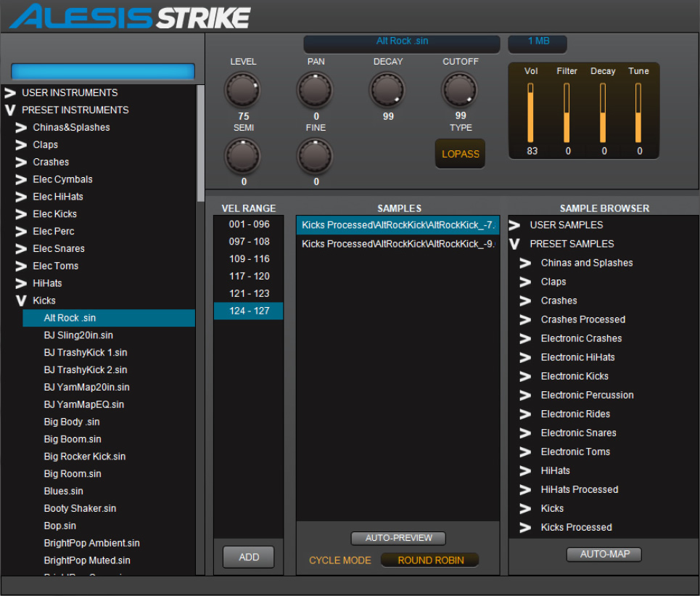Viewport: 700px width, 596px height.
Task: Expand HiHats Processed samples folder
Action: (x=525, y=490)
